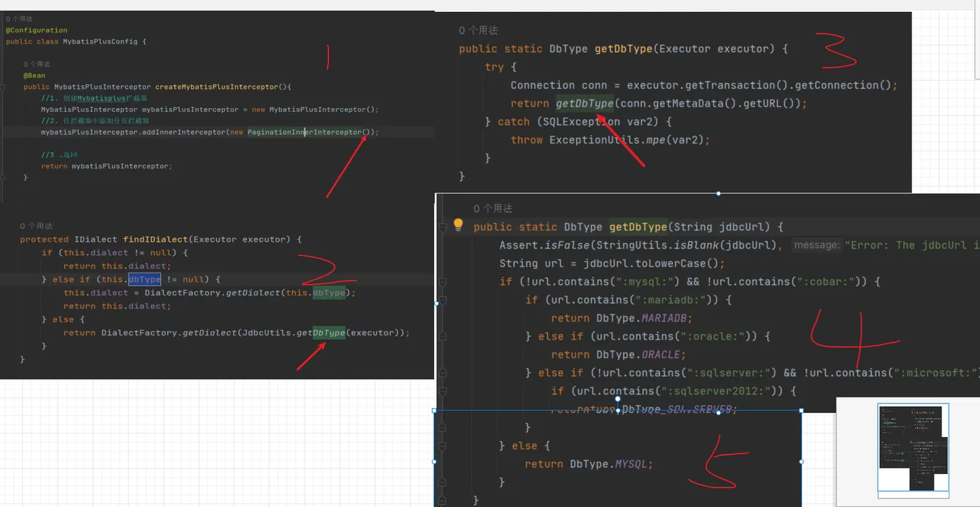980x507 pixels.
Task: Click the "//1." comment about creating the interceptor
Action: point(94,98)
